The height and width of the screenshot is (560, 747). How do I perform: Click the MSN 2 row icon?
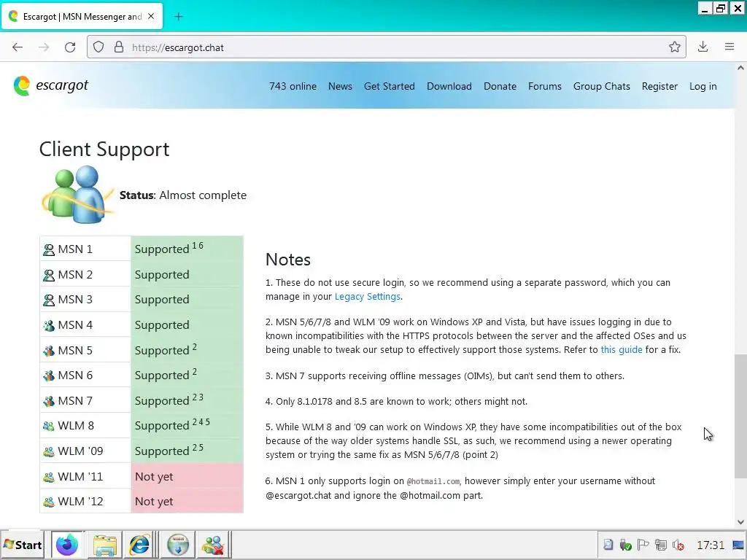click(49, 275)
